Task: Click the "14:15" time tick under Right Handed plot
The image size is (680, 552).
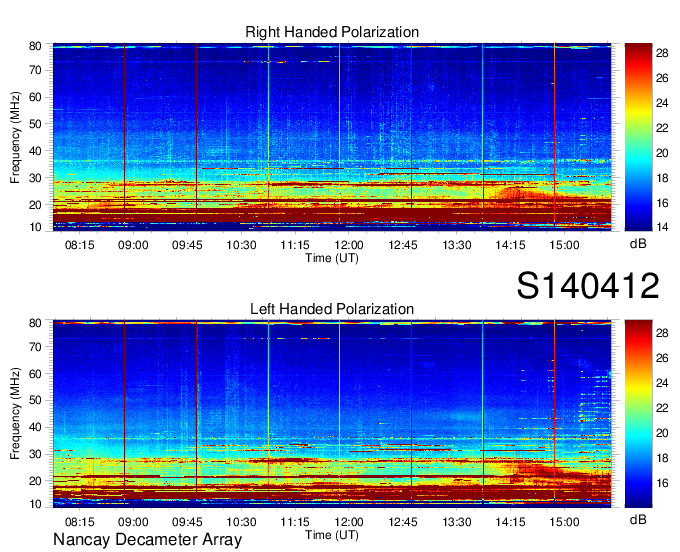Action: [510, 245]
